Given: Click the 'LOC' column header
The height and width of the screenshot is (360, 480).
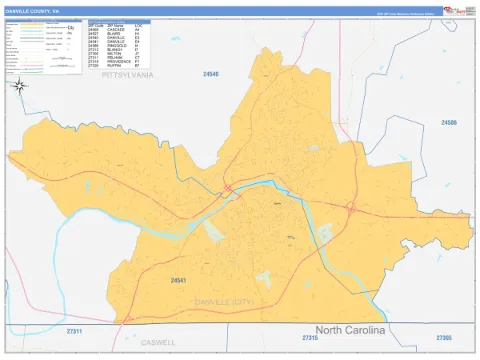Looking at the screenshot, I should pos(138,26).
